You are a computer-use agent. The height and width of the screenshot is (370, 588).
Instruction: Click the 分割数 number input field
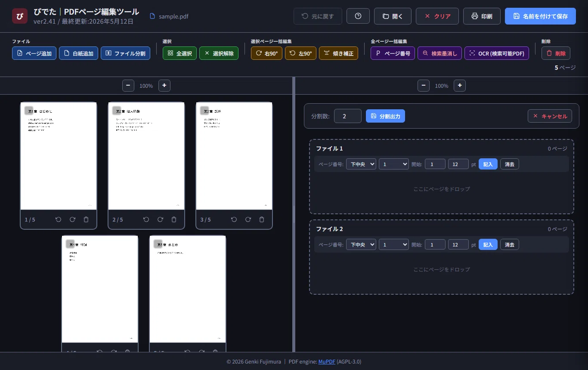(x=348, y=116)
